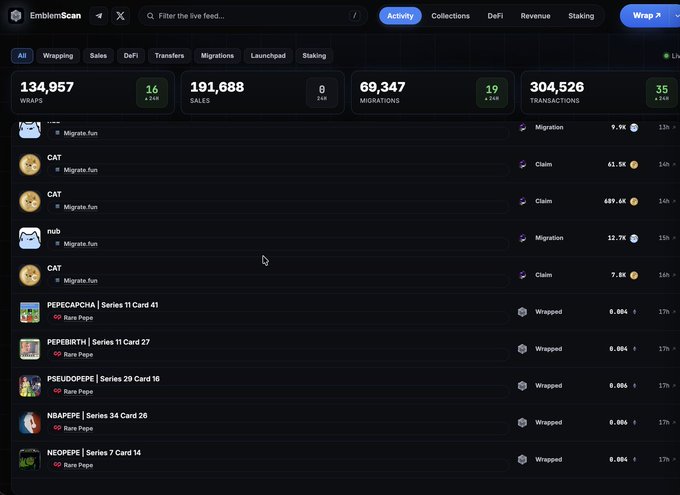Select the Transfers filter chip
Image resolution: width=680 pixels, height=495 pixels.
coord(169,56)
